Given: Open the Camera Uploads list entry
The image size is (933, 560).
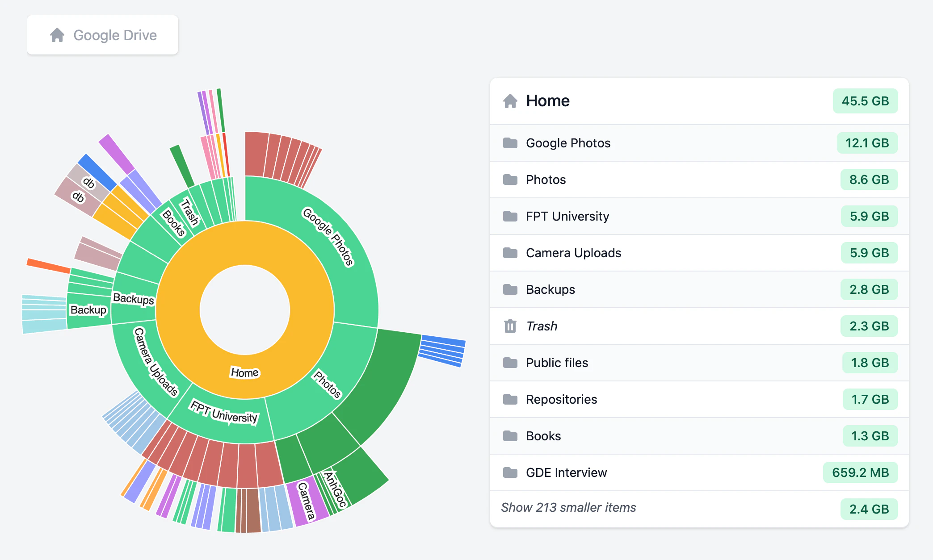Looking at the screenshot, I should (x=573, y=253).
